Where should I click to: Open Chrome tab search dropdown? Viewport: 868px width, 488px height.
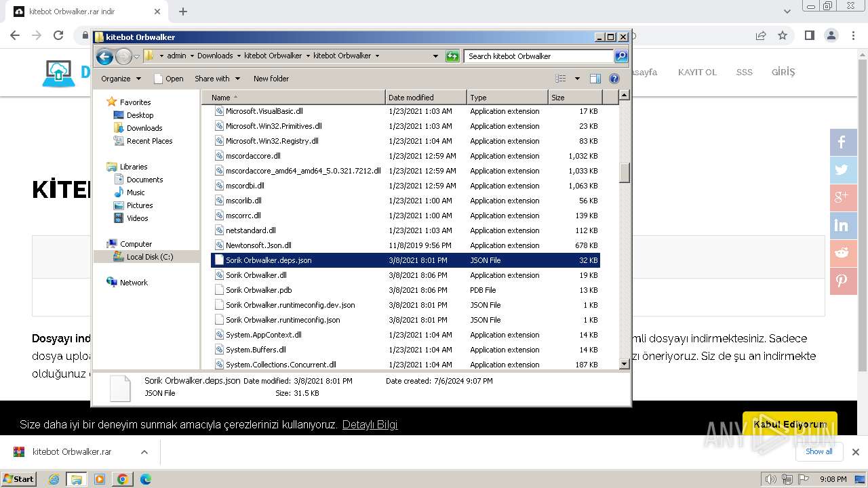click(787, 12)
